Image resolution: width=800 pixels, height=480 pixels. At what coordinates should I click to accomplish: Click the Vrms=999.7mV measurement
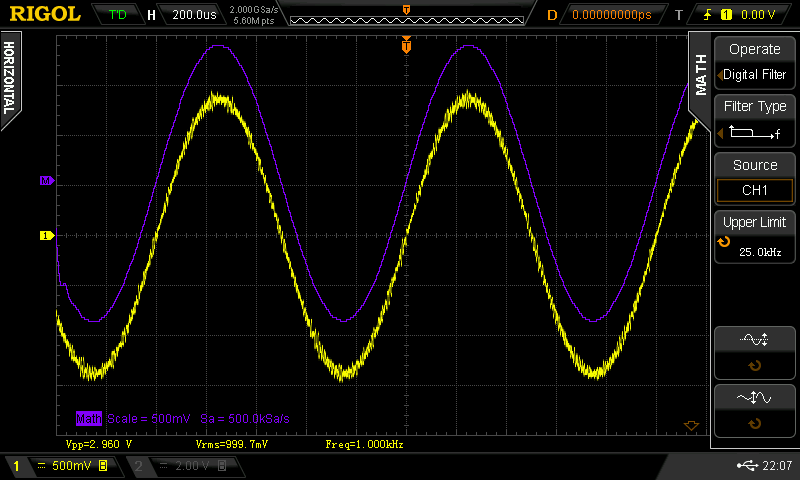point(232,444)
